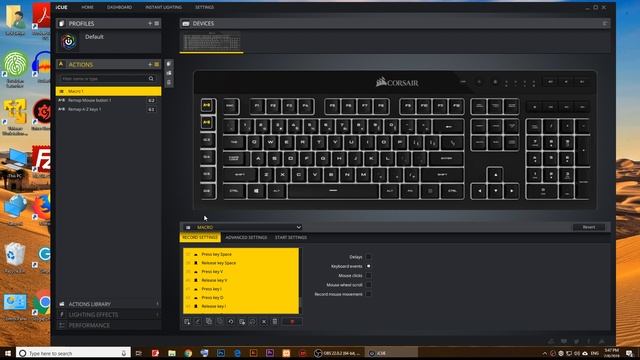
Task: Open Recycle Bin desktop icon
Action: pyautogui.click(x=15, y=258)
